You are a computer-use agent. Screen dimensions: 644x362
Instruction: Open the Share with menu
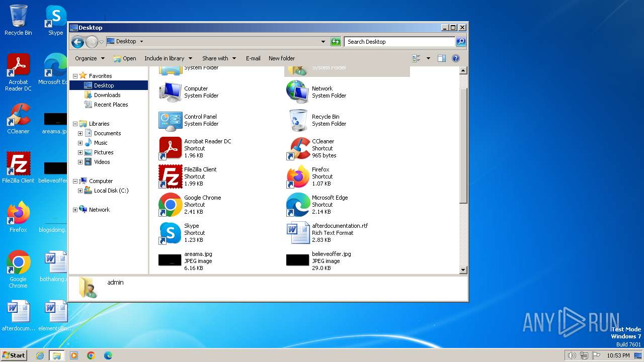[x=219, y=58]
